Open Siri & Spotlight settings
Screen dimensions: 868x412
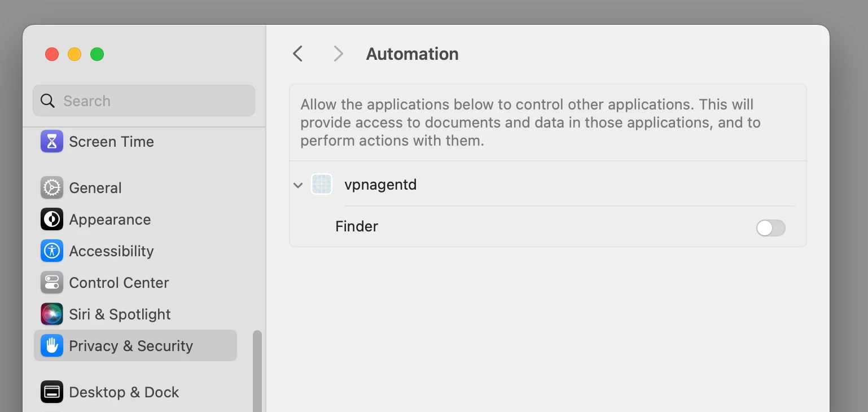coord(120,314)
